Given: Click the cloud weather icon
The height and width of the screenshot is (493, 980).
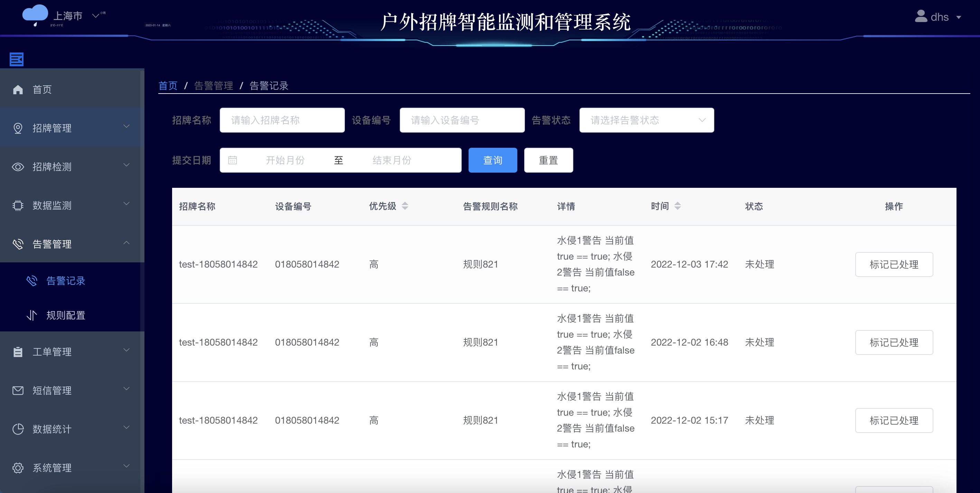Looking at the screenshot, I should click(x=35, y=15).
